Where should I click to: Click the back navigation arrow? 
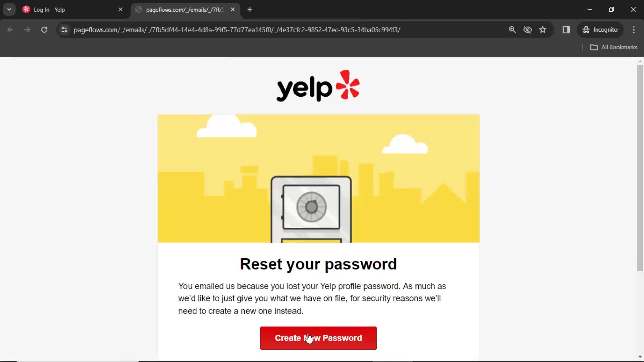tap(10, 29)
